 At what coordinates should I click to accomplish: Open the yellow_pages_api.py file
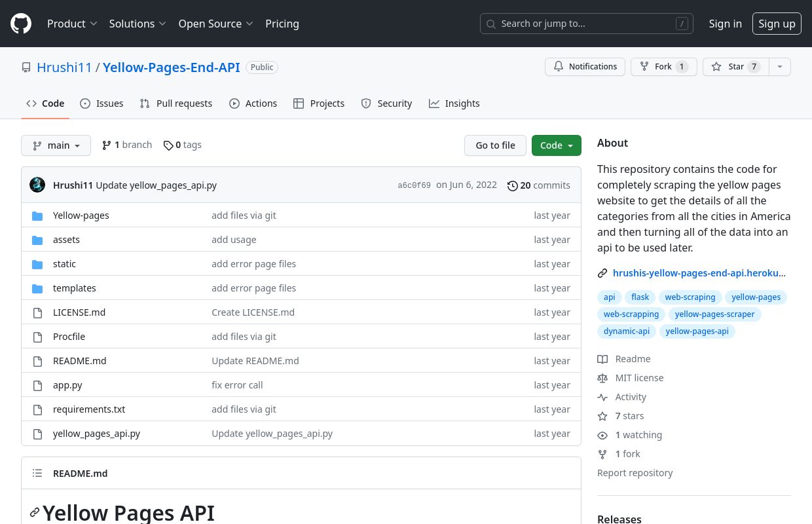pos(96,434)
